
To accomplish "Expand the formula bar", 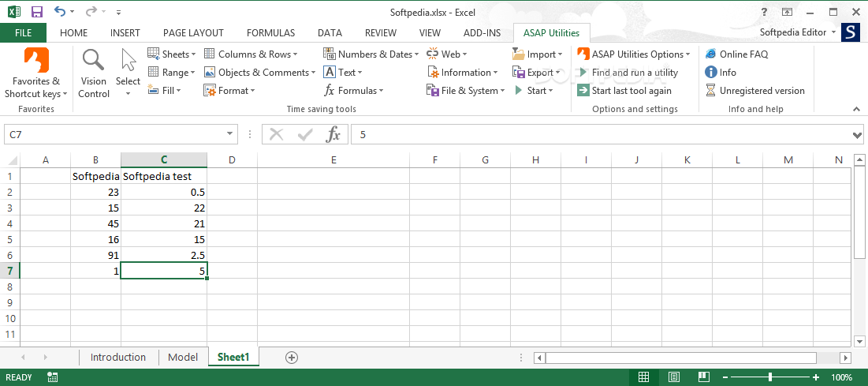I will point(858,135).
